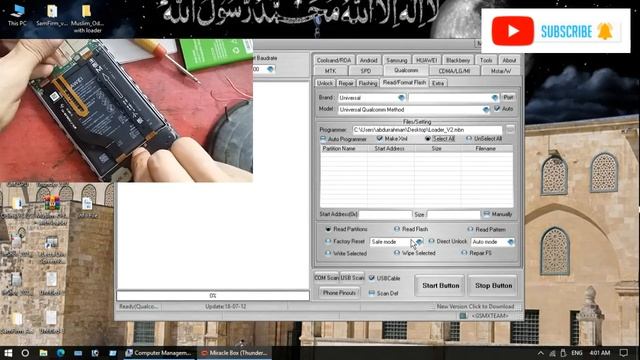Switch to Samsung tab
640x360 pixels.
[396, 60]
